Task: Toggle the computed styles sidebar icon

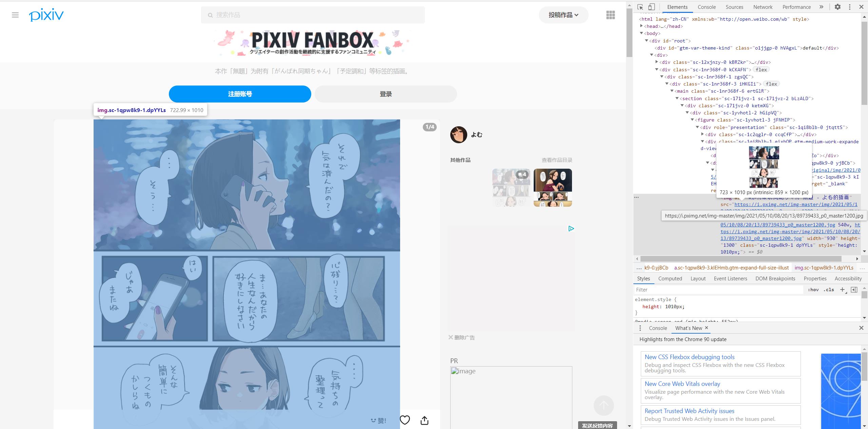Action: pos(854,290)
